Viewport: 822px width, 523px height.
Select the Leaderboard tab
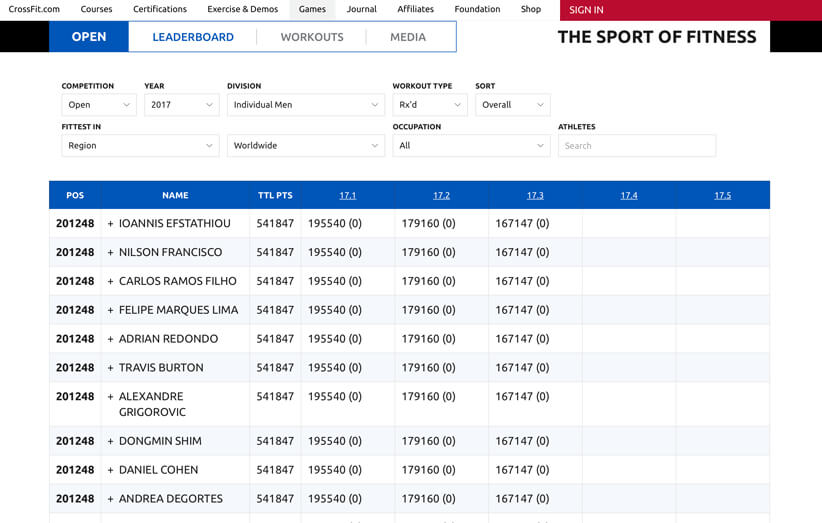(193, 37)
